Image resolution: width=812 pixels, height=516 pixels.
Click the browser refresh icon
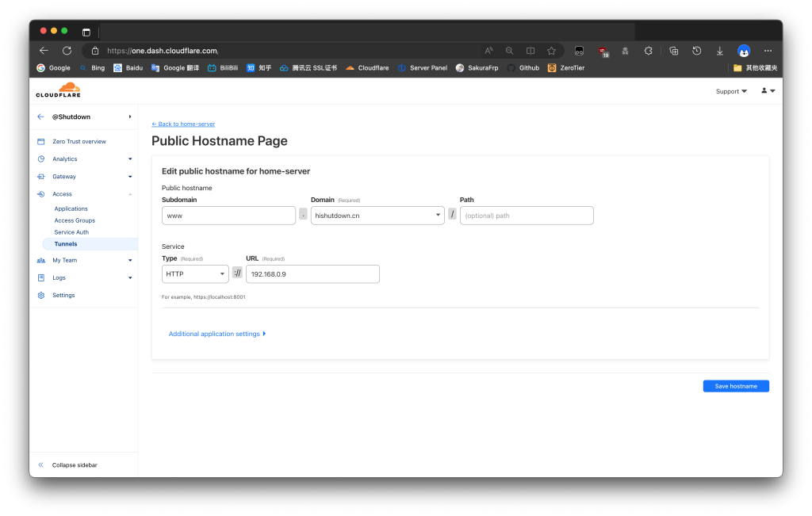[67, 51]
